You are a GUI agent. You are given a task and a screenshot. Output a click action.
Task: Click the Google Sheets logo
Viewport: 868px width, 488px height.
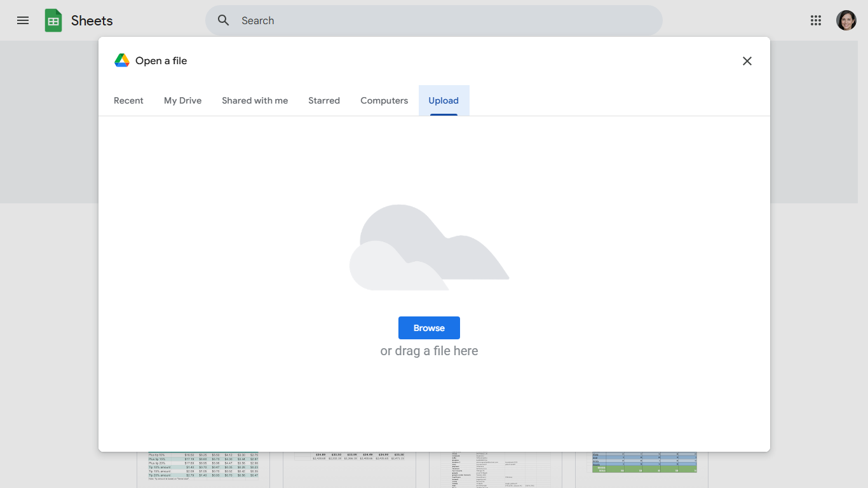click(53, 20)
